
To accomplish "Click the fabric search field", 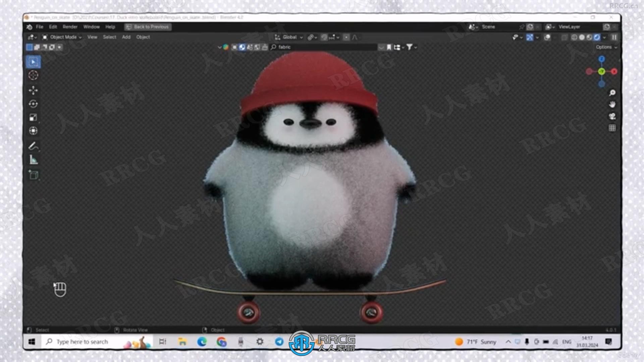I will pos(324,47).
